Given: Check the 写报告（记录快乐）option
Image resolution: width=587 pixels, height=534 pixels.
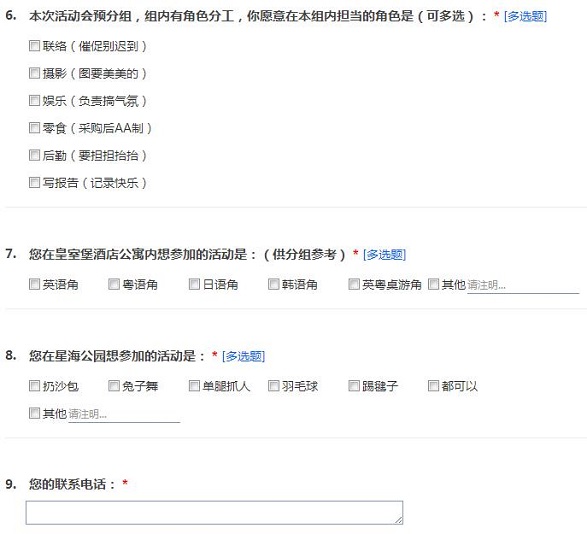Looking at the screenshot, I should pyautogui.click(x=34, y=182).
